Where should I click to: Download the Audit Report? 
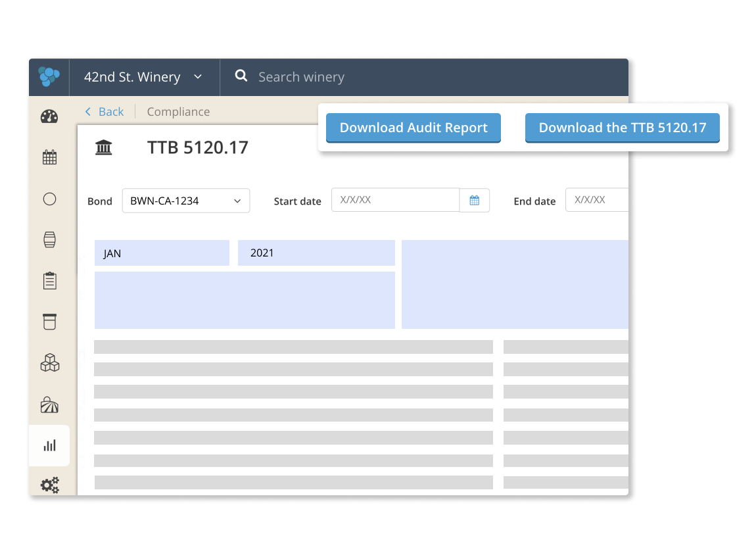tap(413, 128)
